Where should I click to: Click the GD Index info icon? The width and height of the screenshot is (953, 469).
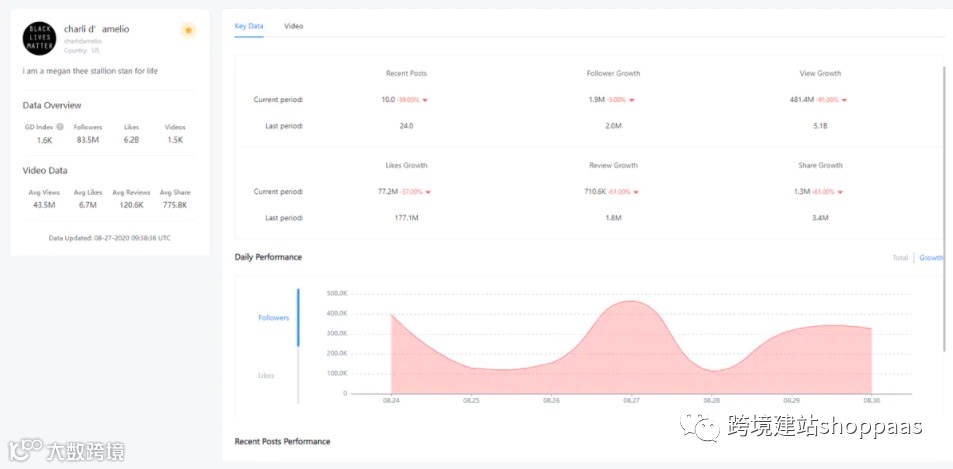tap(60, 127)
